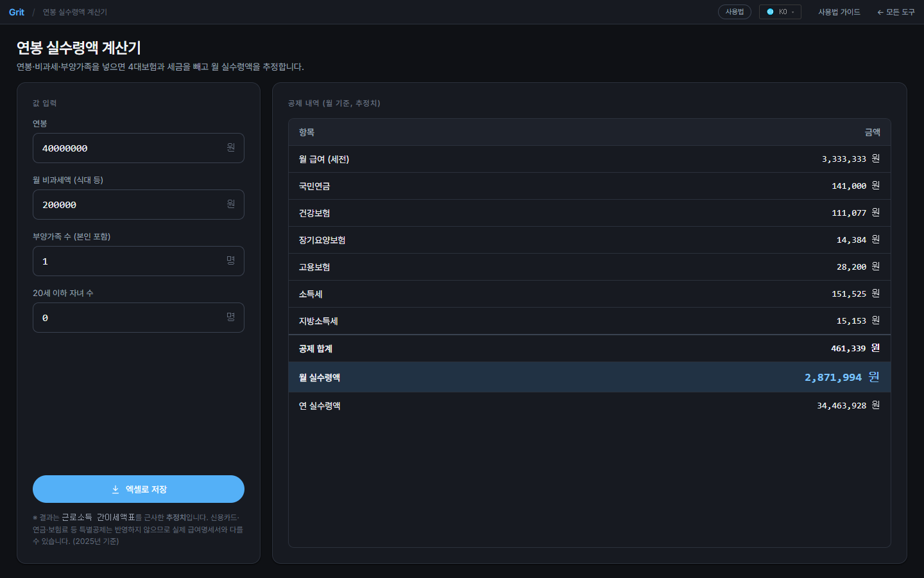The height and width of the screenshot is (578, 924).
Task: Select the 월 급여 (세전) row label
Action: pos(324,159)
